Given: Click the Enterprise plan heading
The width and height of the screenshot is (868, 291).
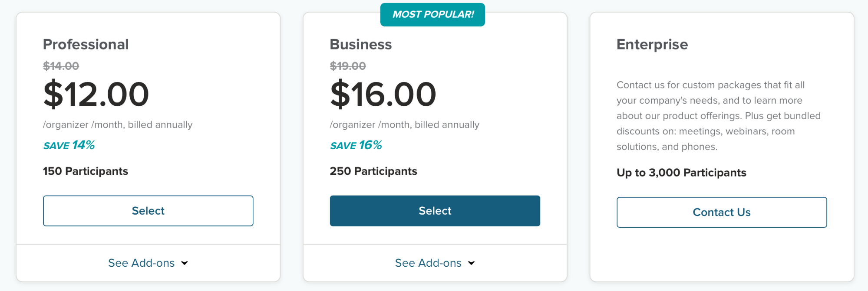Looking at the screenshot, I should (652, 44).
